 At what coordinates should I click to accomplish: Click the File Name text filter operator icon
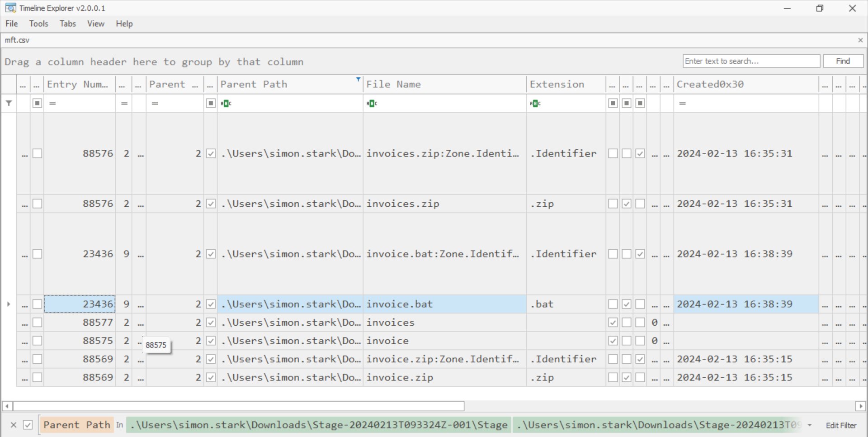click(372, 104)
